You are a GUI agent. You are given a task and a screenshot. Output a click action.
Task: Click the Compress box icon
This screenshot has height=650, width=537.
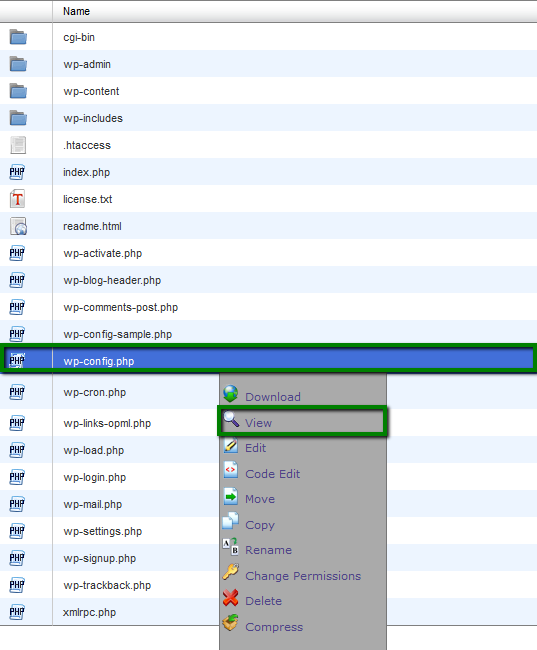[x=231, y=623]
